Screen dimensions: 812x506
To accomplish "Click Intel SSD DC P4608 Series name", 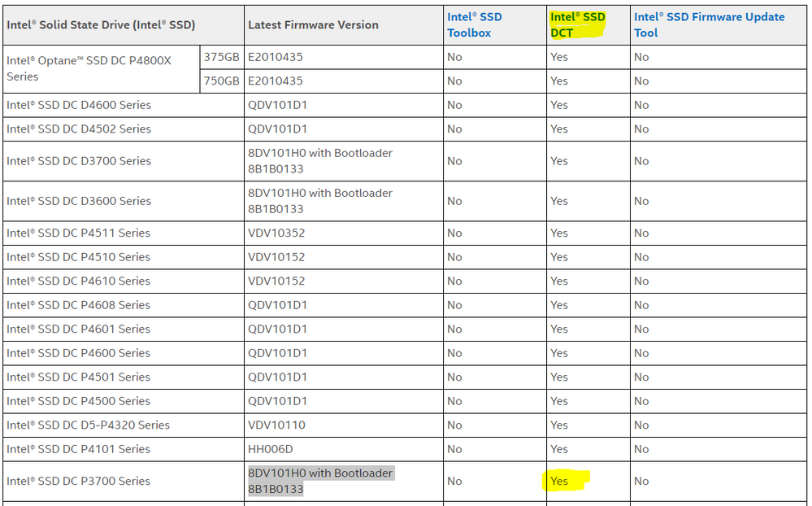I will 79,305.
